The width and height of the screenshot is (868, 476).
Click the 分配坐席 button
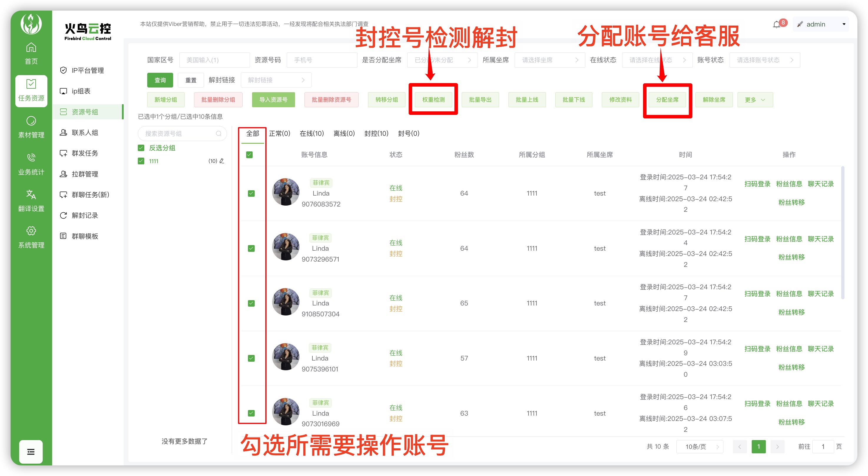pos(667,100)
